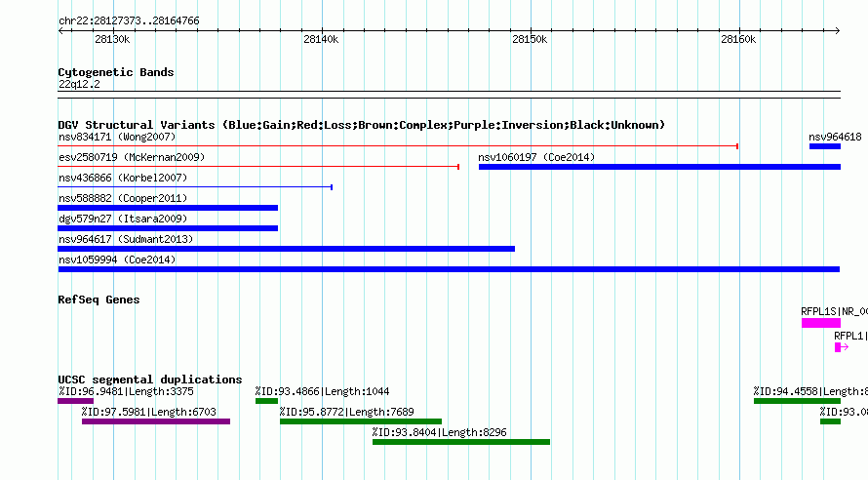This screenshot has height=480, width=868.
Task: Select label %ID:97.5981|Length:6703
Action: 149,412
